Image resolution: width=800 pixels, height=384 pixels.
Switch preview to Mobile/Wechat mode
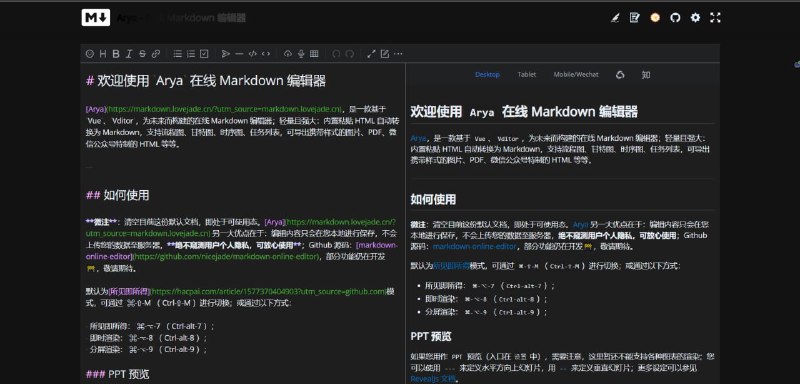point(576,74)
